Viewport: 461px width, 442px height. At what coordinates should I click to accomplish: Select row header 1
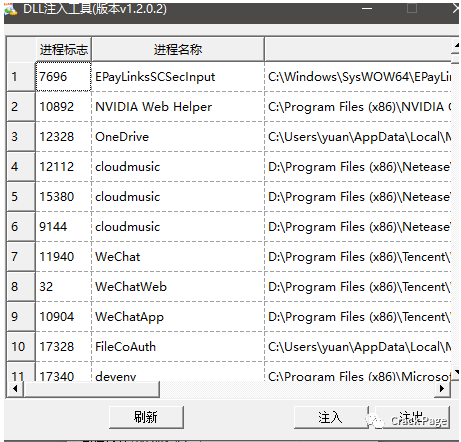point(21,77)
